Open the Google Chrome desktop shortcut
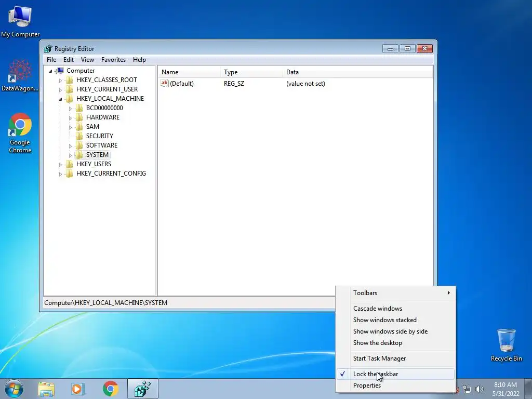Viewport: 532px width, 399px height. [20, 133]
